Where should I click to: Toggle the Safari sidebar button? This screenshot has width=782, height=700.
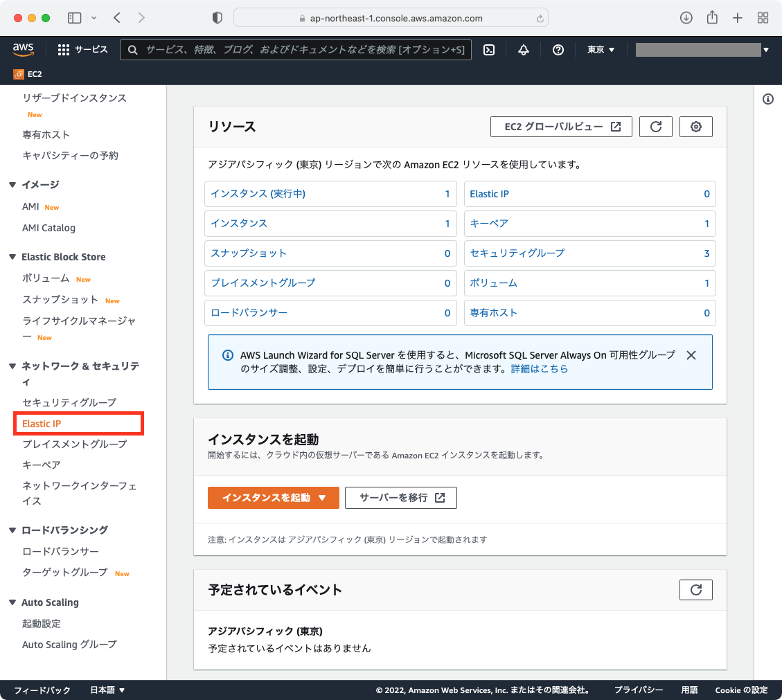tap(74, 18)
